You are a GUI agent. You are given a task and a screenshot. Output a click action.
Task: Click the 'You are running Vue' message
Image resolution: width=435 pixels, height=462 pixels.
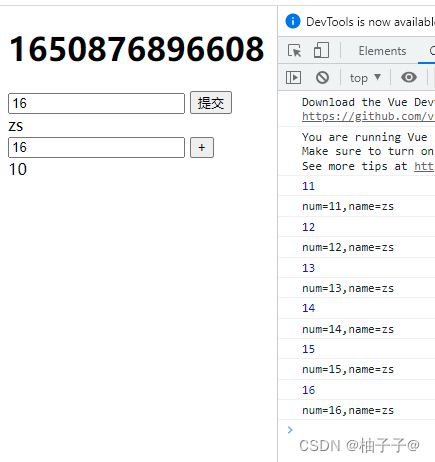[x=365, y=137]
